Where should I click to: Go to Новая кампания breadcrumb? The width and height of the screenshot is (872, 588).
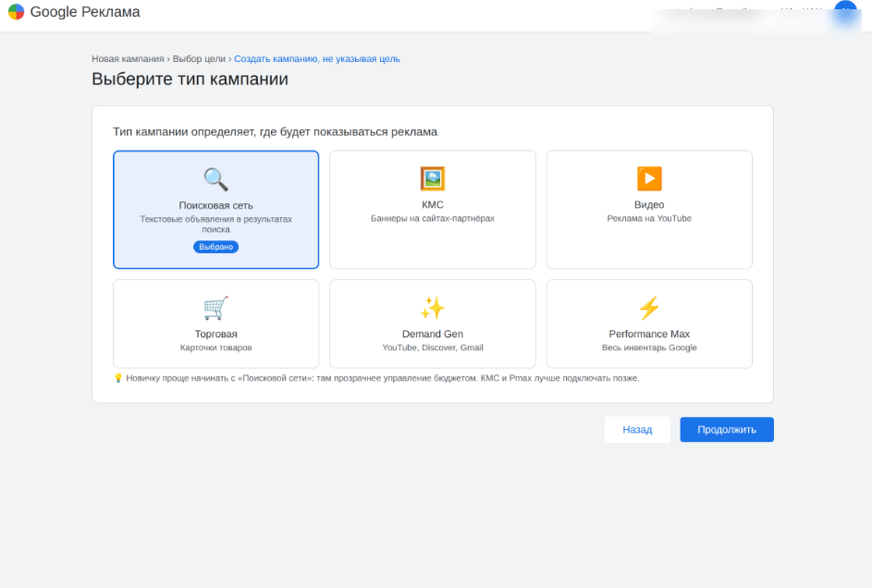128,59
